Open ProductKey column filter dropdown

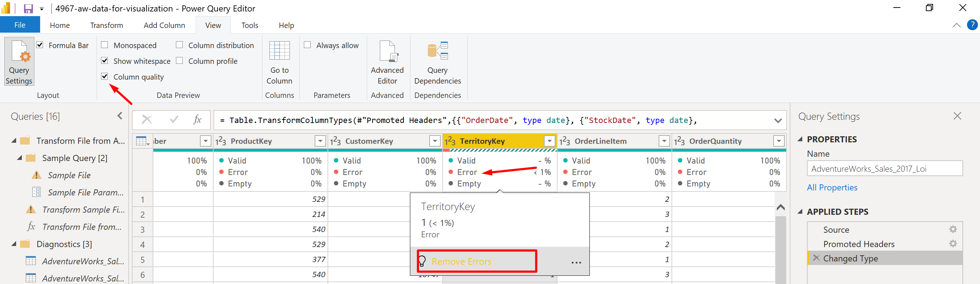(320, 141)
